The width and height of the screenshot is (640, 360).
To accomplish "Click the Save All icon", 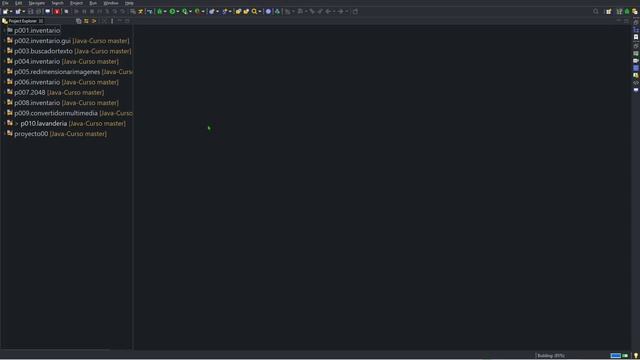I will (38, 11).
